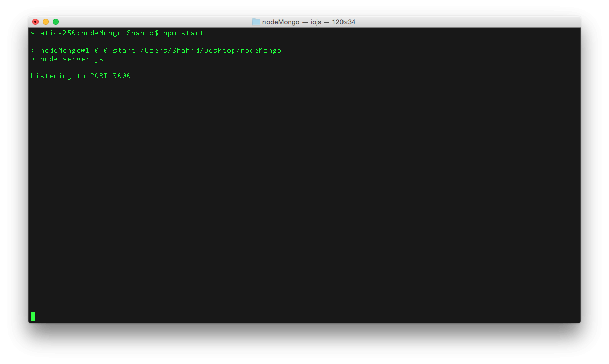Click the shell prompt 'static-250:nodeMongo Shahid$'
The height and width of the screenshot is (364, 609).
pyautogui.click(x=91, y=33)
